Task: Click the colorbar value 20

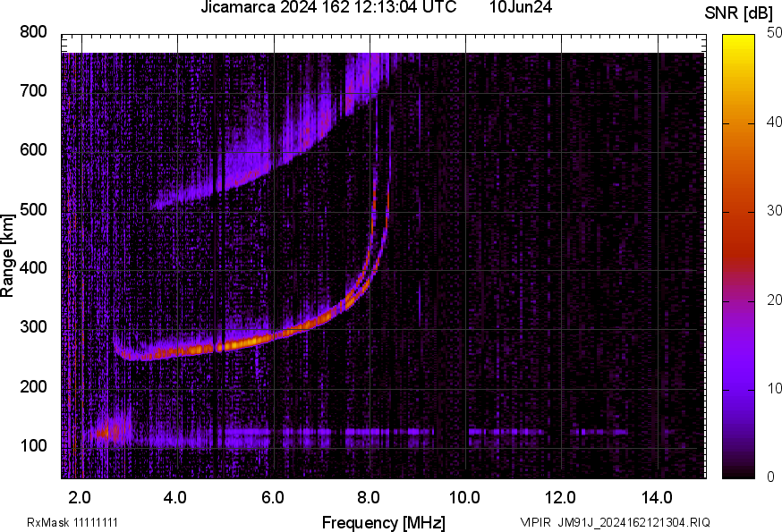Action: (774, 300)
